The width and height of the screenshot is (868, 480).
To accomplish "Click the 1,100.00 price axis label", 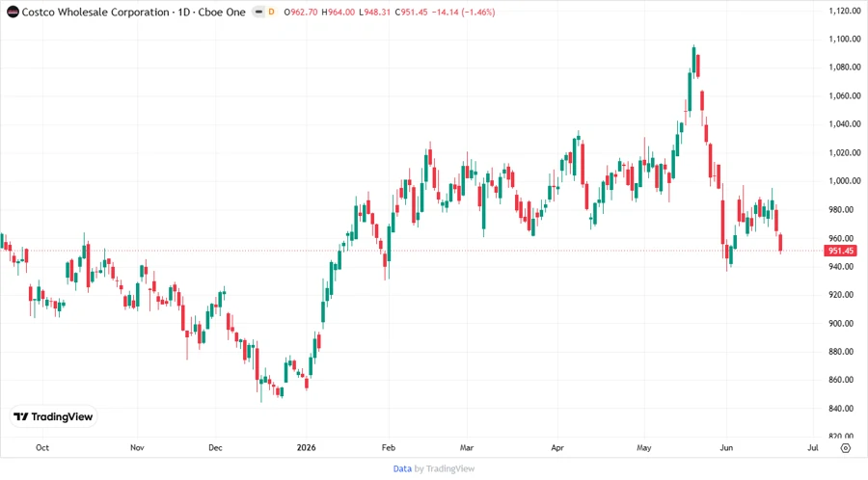I will point(845,39).
